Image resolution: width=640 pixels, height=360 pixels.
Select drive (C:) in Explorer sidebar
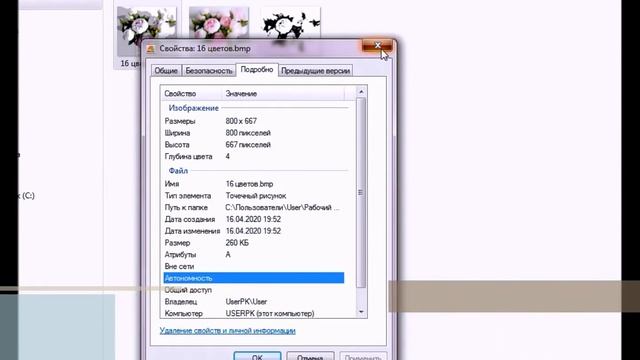(x=27, y=196)
